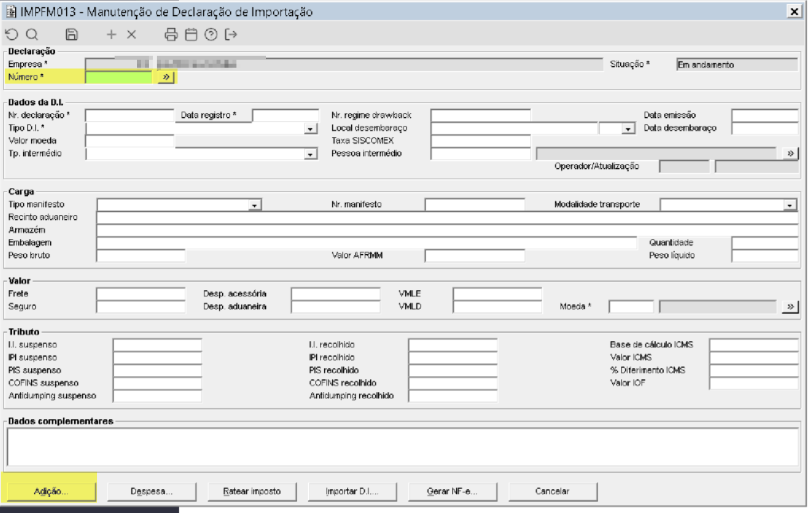The image size is (812, 513).
Task: Click the Recinto aduaneiro field
Action: (x=447, y=217)
